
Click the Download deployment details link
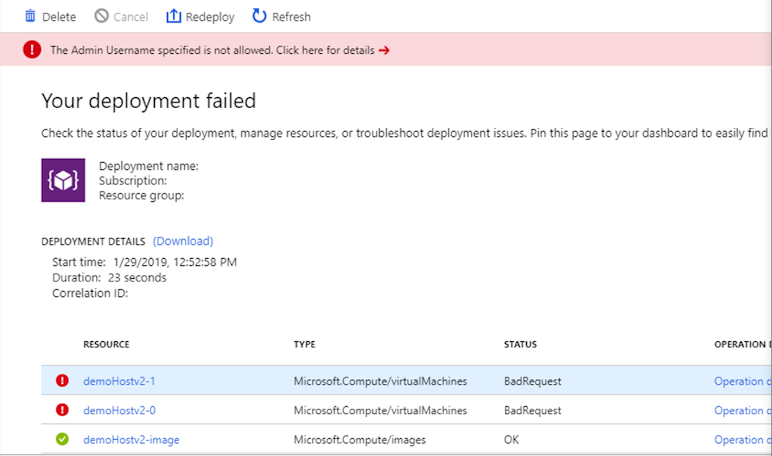(183, 241)
